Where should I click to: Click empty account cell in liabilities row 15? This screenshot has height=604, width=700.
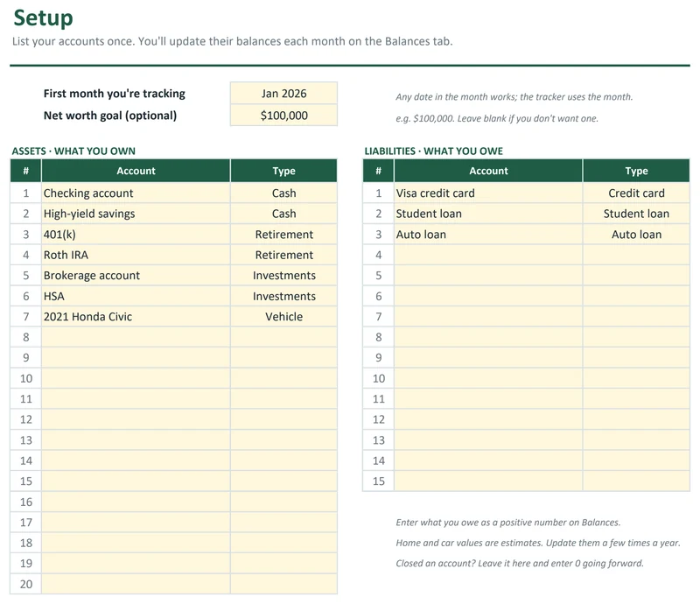coord(488,481)
